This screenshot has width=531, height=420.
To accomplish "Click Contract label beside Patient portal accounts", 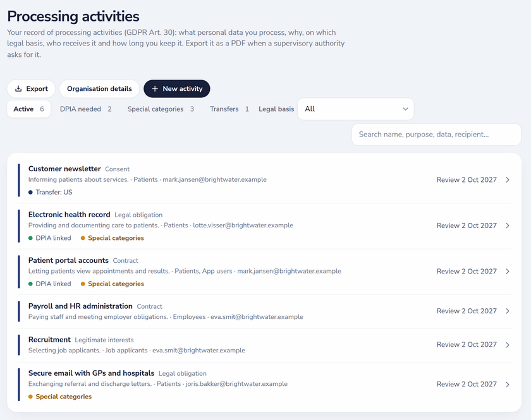I will 125,261.
